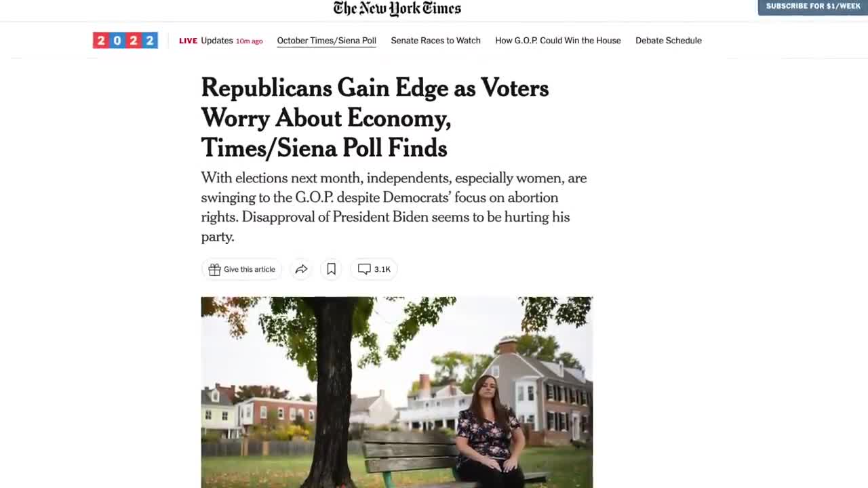Click the 3.1K comments count

[x=382, y=269]
